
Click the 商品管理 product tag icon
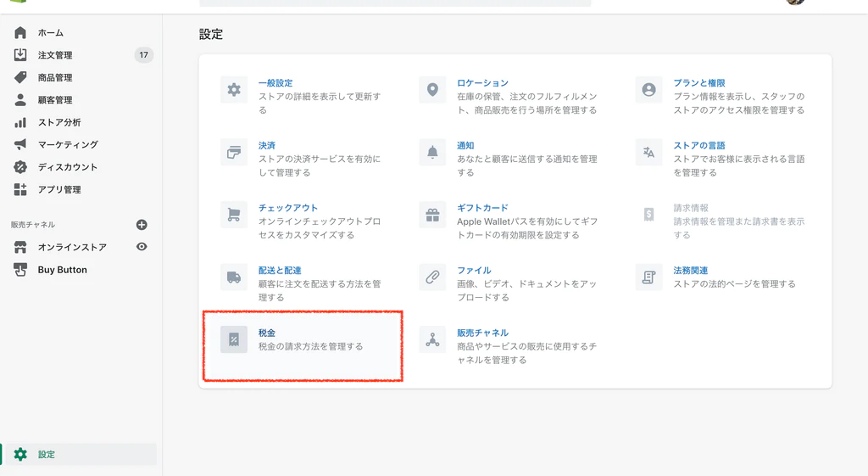[x=20, y=77]
